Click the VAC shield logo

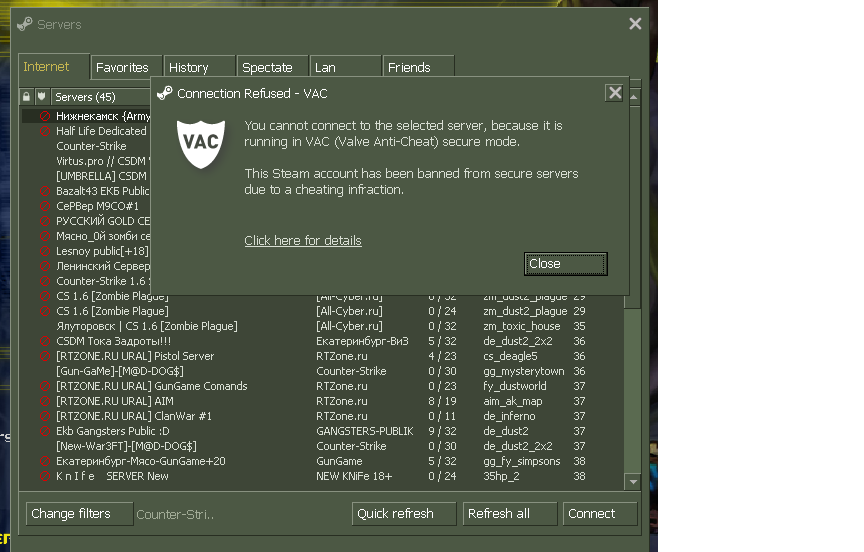point(201,144)
